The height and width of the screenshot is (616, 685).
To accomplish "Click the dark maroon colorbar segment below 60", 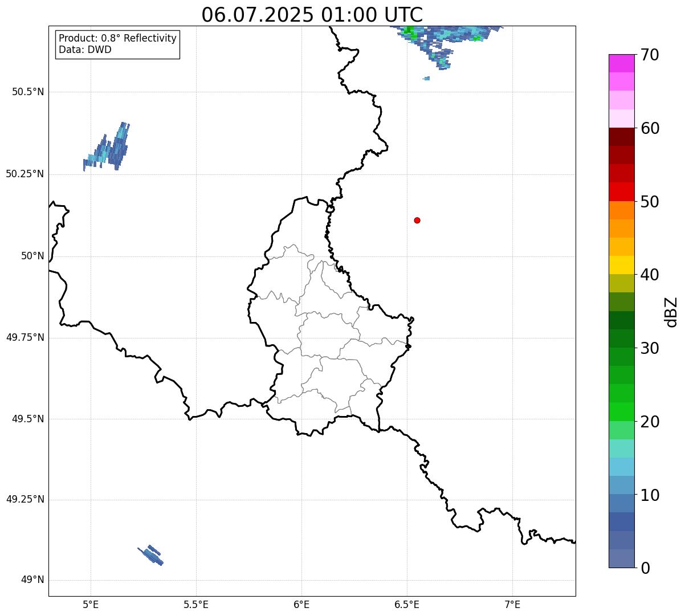I will (621, 137).
